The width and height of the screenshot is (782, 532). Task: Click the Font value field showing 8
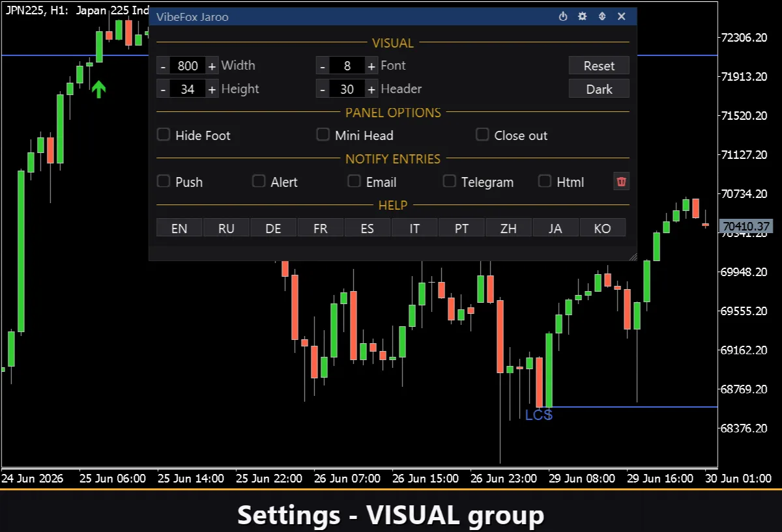click(347, 66)
